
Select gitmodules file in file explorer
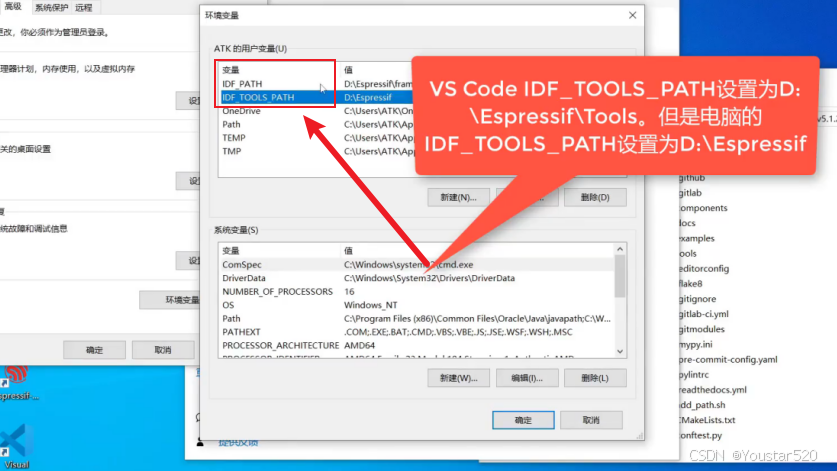coord(701,329)
